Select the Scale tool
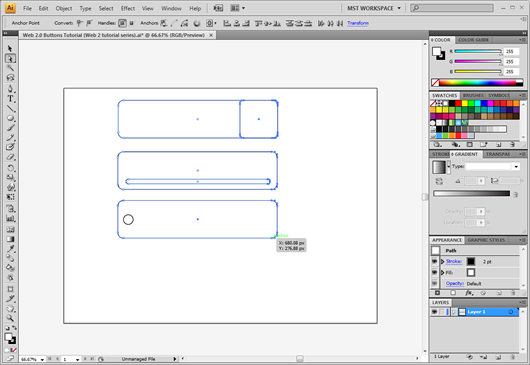This screenshot has height=365, width=530. 10,177
